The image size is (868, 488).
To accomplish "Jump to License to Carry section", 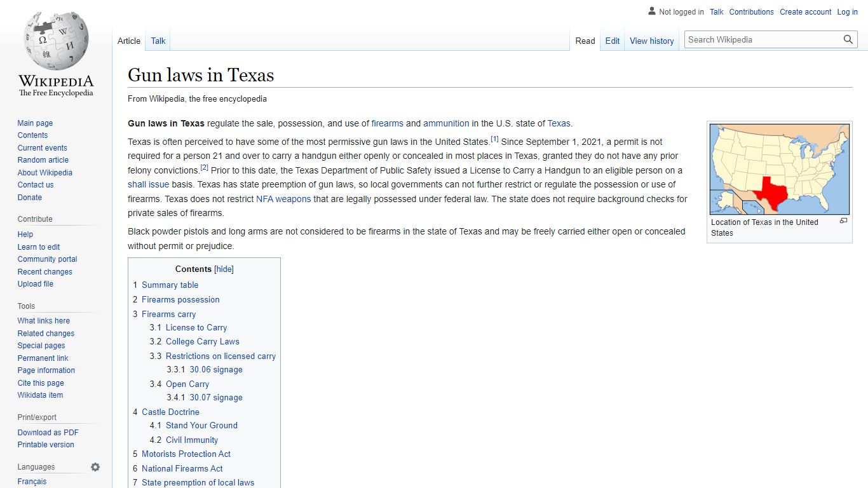I will tap(196, 328).
